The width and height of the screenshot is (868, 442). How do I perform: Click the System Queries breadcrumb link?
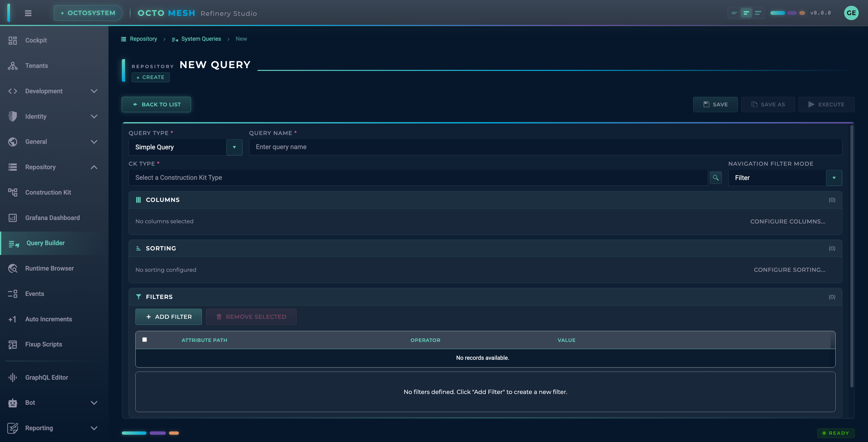201,39
